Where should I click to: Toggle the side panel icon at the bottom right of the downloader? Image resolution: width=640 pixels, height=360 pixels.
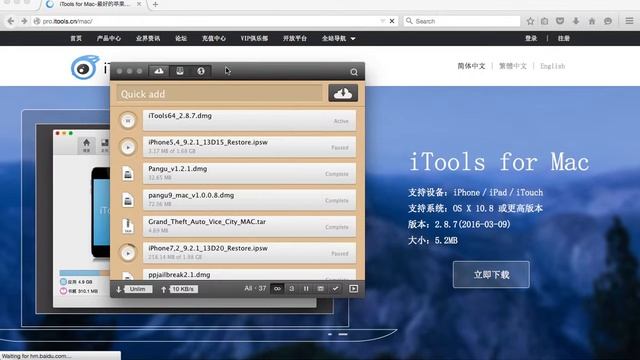pyautogui.click(x=353, y=289)
